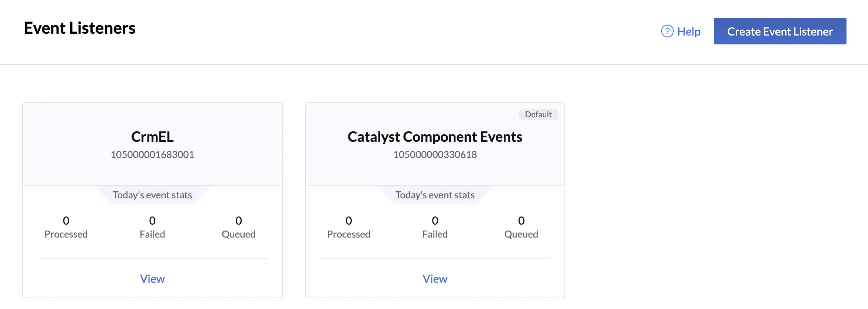Image resolution: width=868 pixels, height=309 pixels.
Task: Click the divider line under CrmEL stats
Action: click(x=152, y=258)
